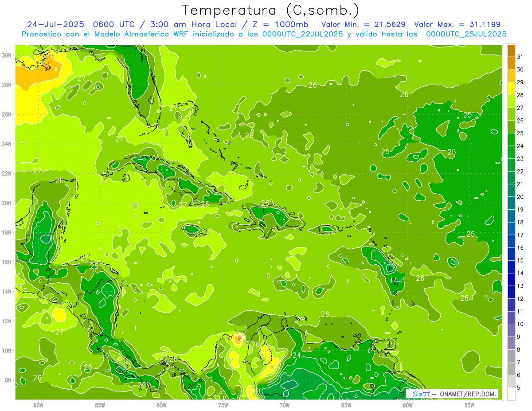Screen dimensions: 532x411
Task: Click legend value "23" on color scale
Action: click(520, 158)
